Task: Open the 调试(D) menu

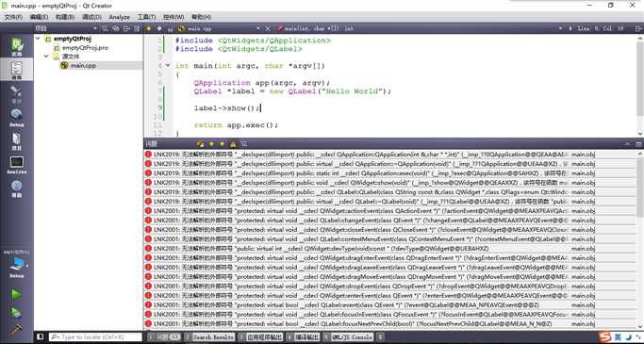Action: pyautogui.click(x=91, y=17)
